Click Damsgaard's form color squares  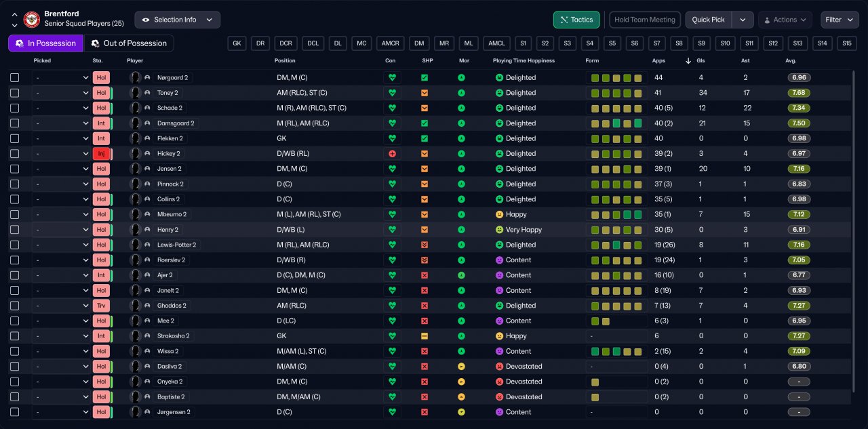coord(616,123)
